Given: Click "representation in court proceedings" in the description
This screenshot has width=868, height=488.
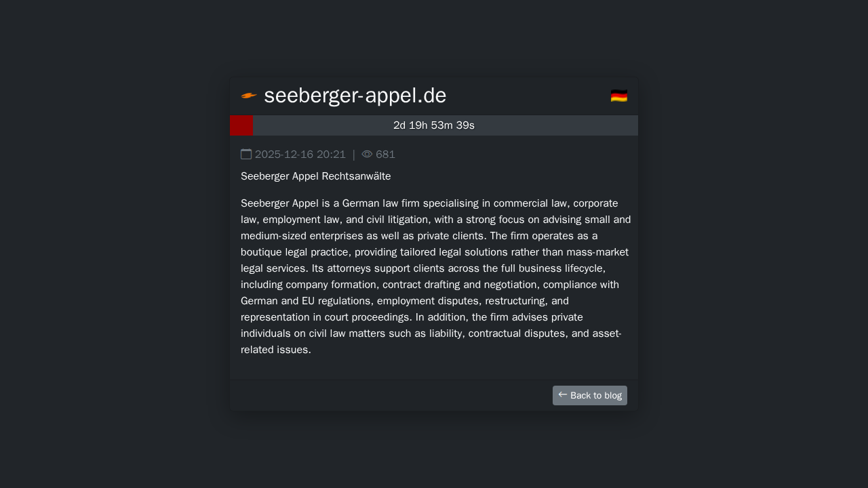Looking at the screenshot, I should (325, 317).
